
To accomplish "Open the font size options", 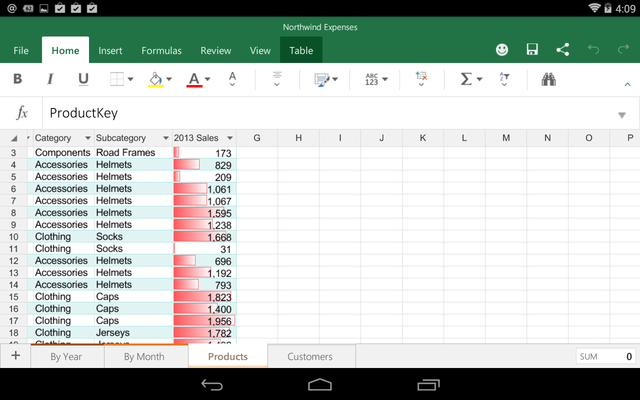I will 232,79.
